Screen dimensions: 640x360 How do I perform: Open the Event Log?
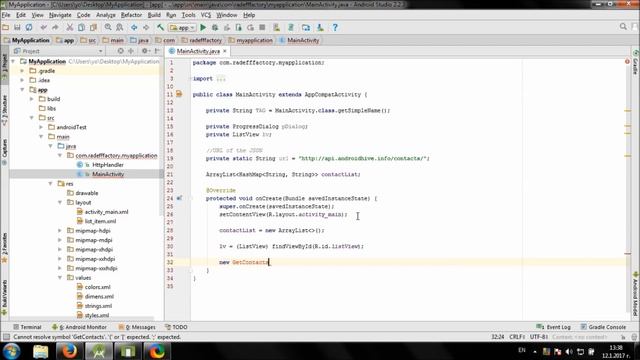pyautogui.click(x=553, y=327)
